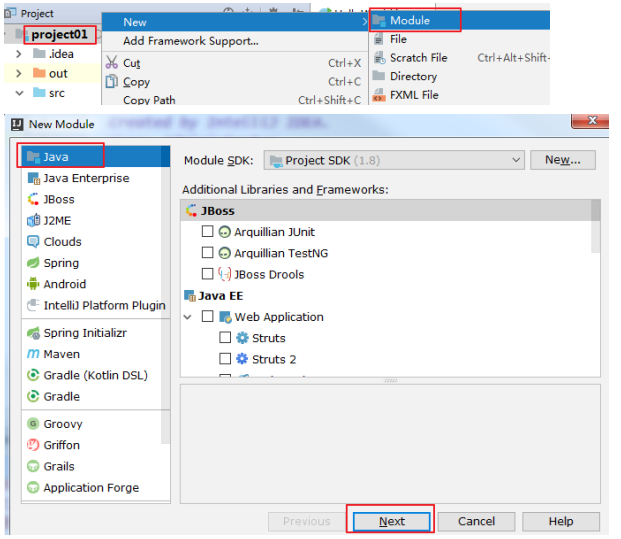
Task: Expand the .idea folder
Action: 18,54
